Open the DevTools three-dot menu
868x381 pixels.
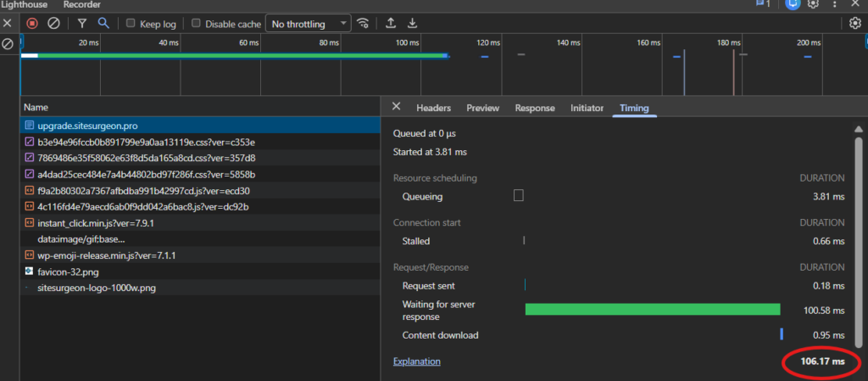[835, 4]
